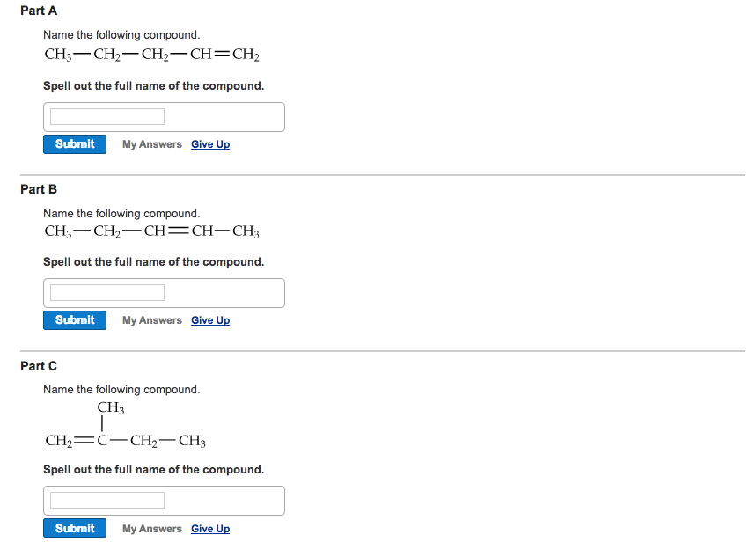Click the Submit button in Part A
The image size is (756, 557).
[x=74, y=143]
